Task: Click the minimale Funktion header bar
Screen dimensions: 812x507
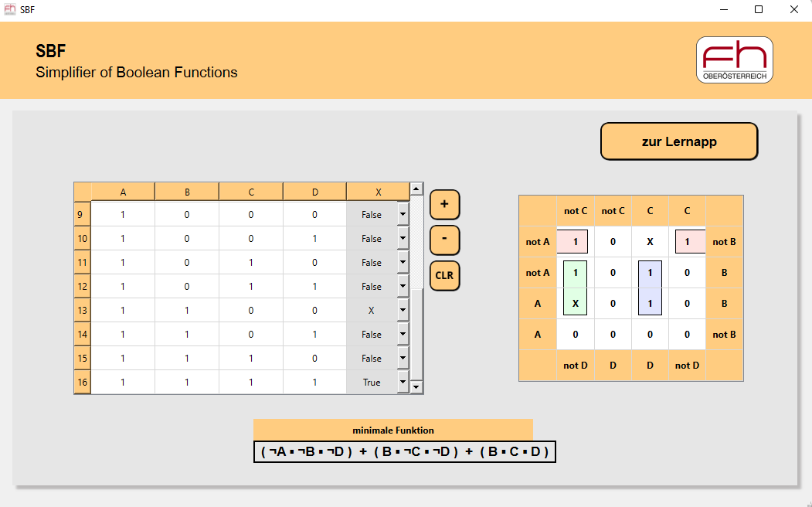Action: (x=393, y=430)
